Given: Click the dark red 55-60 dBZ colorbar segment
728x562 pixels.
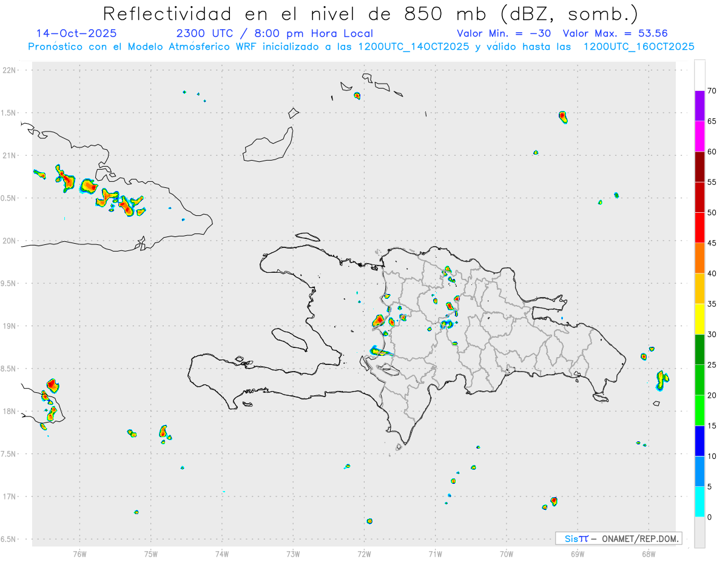Looking at the screenshot, I should [x=699, y=167].
